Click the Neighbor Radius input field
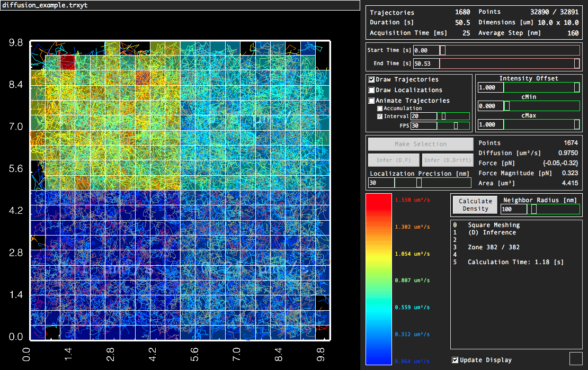588x370 pixels. (x=514, y=210)
